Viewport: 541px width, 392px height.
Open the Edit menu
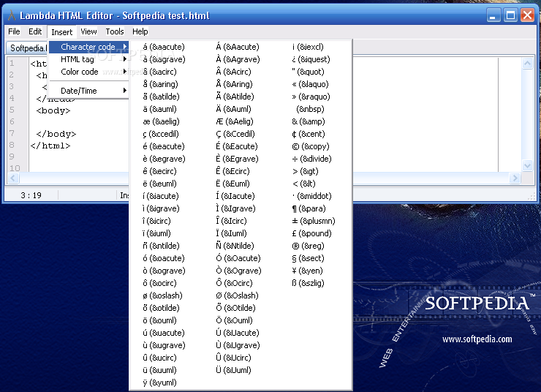(x=35, y=31)
